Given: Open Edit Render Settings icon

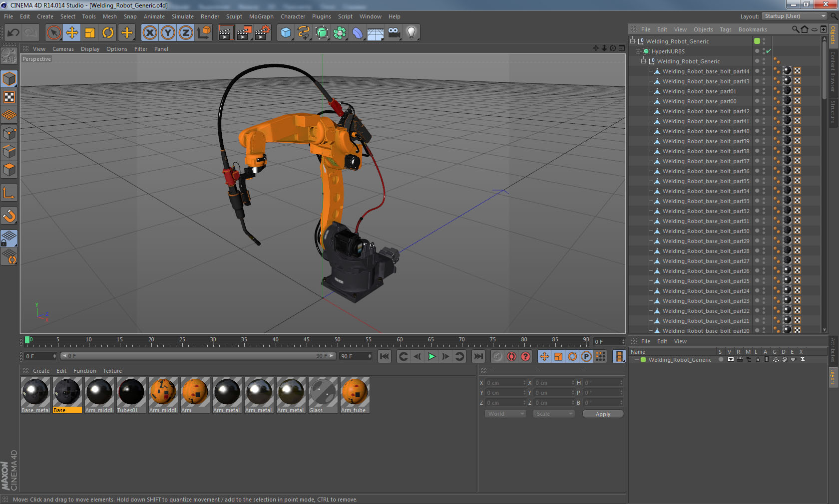Looking at the screenshot, I should [263, 33].
